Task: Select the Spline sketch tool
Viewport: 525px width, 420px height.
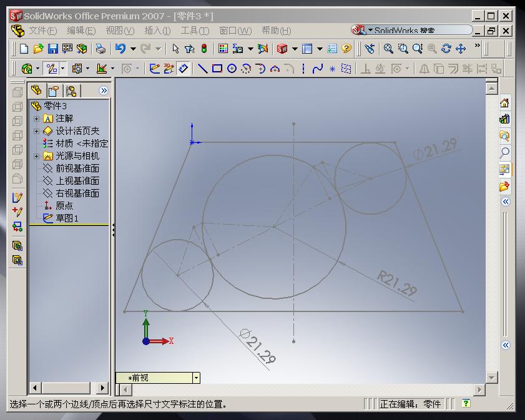Action: tap(317, 69)
